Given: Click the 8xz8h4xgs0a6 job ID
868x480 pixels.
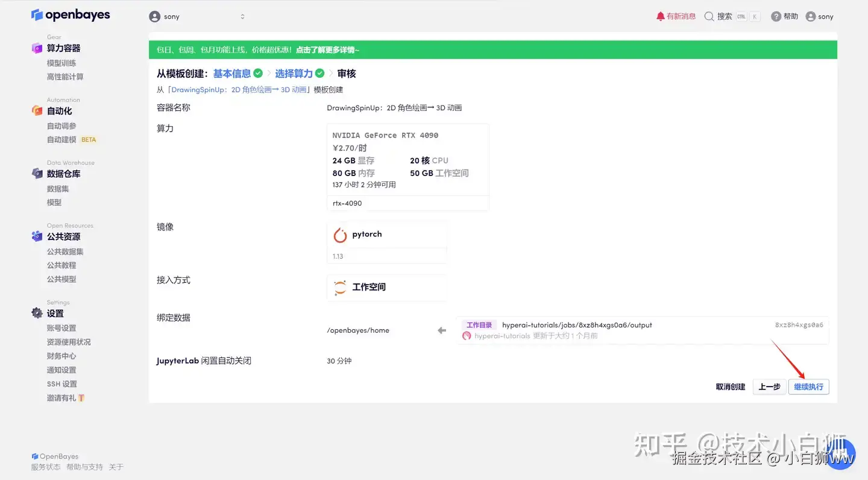Looking at the screenshot, I should coord(799,325).
